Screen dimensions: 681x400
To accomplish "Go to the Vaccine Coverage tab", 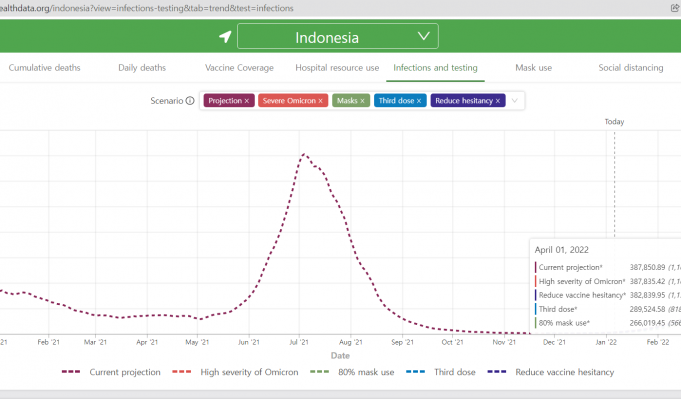I will 239,68.
